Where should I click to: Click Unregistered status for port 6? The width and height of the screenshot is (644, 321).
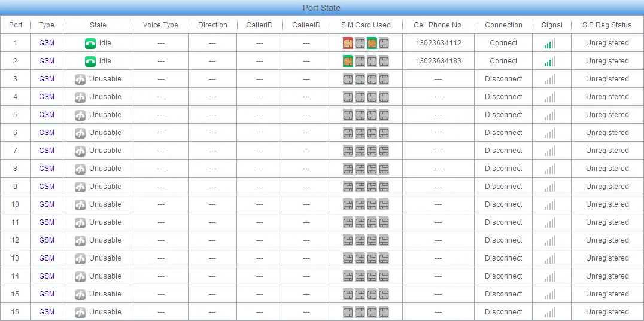tap(607, 133)
